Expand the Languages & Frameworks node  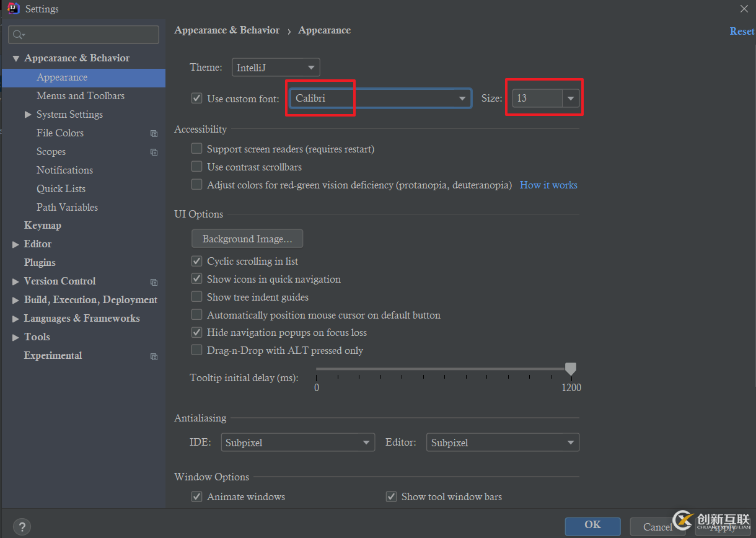tap(15, 319)
